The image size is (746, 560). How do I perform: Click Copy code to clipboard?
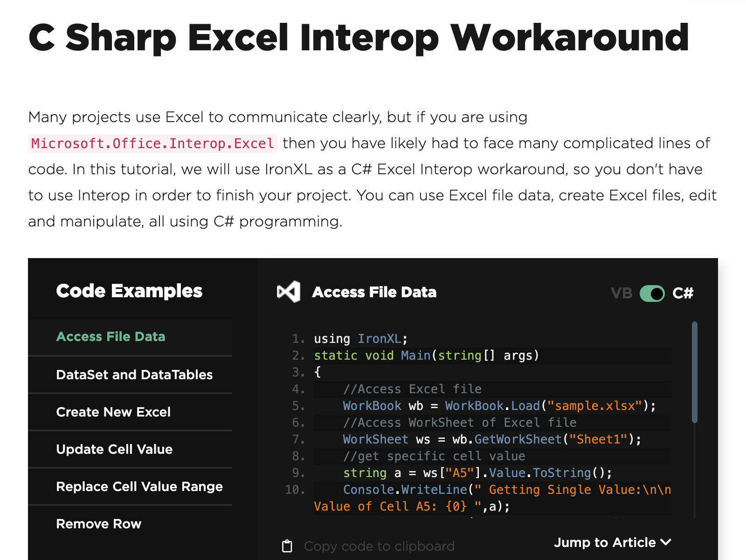pos(379,546)
